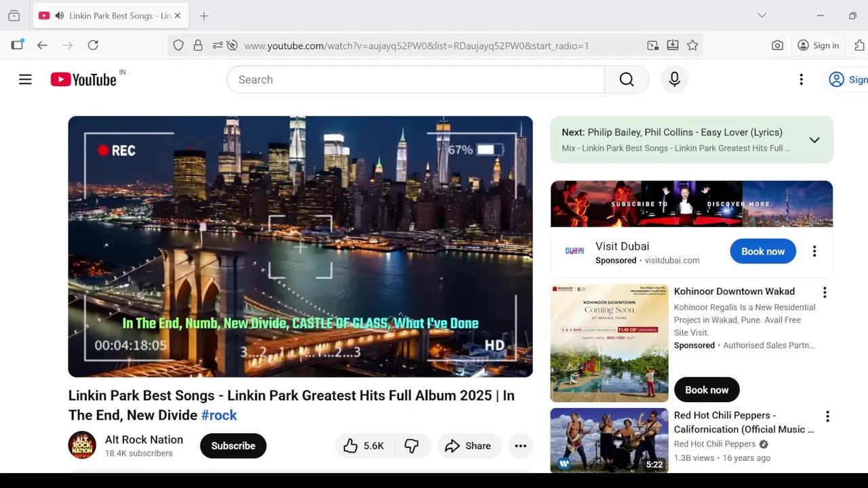Share the Linkin Park video

click(468, 446)
